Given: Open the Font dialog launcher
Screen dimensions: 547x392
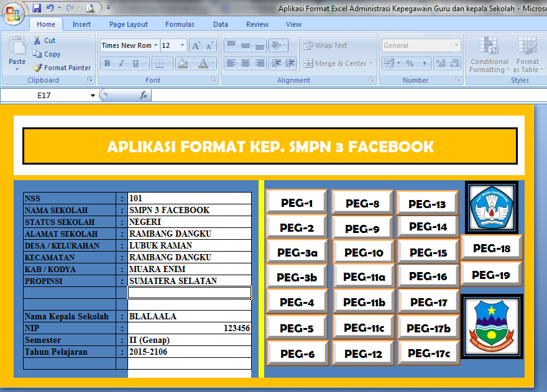Looking at the screenshot, I should coord(213,80).
